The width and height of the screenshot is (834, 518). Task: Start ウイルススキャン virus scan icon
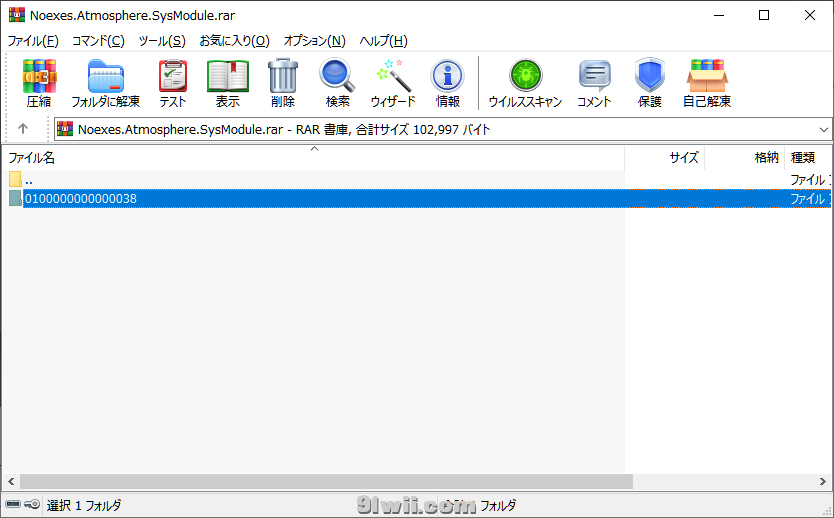pos(525,83)
